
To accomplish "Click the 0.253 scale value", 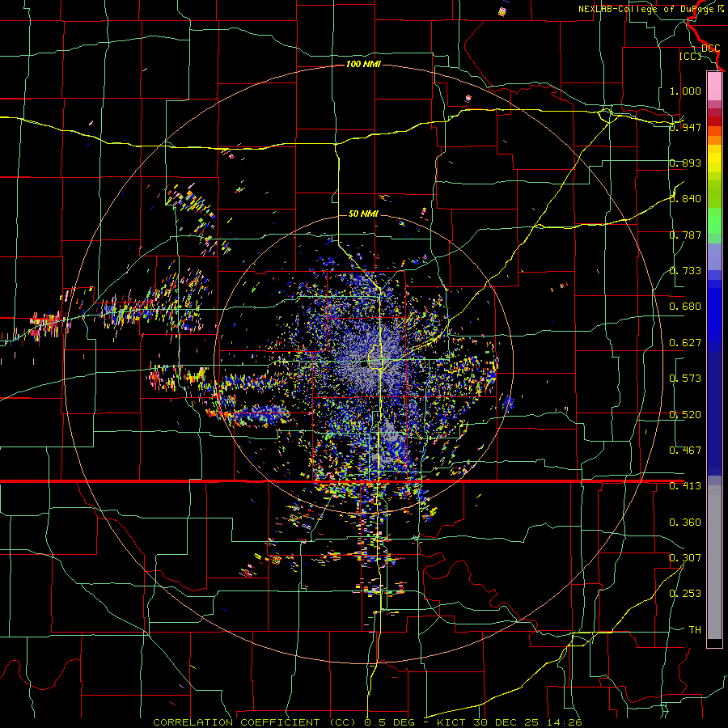I will click(x=685, y=594).
